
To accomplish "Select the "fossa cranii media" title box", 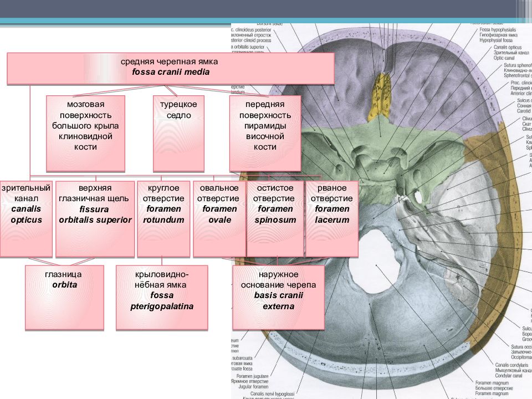I will pyautogui.click(x=171, y=68).
